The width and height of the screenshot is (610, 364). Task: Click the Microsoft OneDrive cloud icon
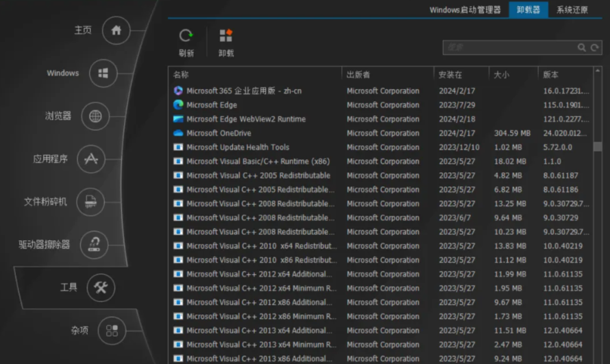tap(178, 133)
